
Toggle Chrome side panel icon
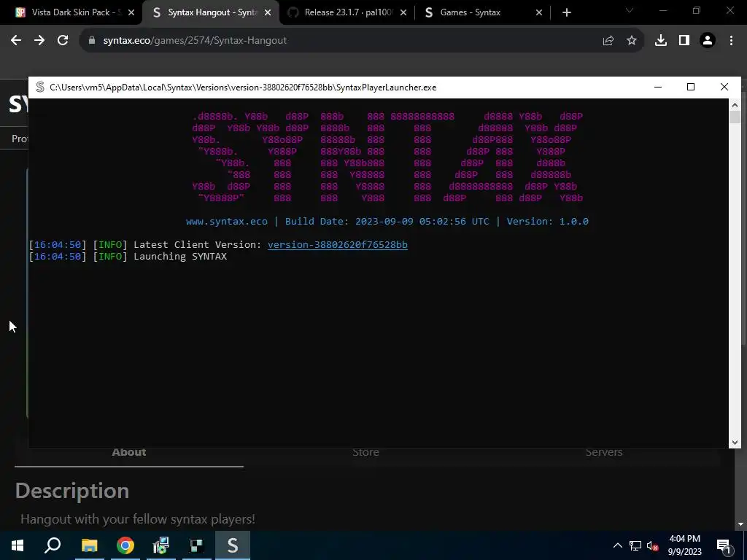684,41
